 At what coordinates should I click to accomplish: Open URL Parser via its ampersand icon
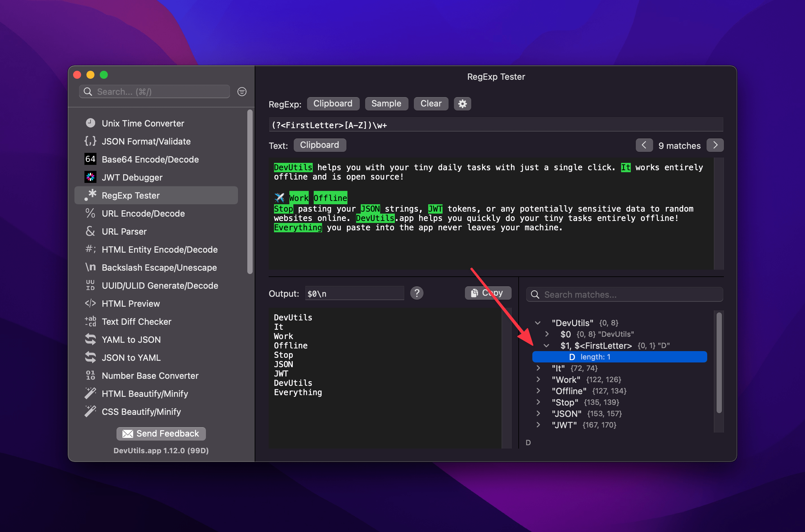[90, 231]
